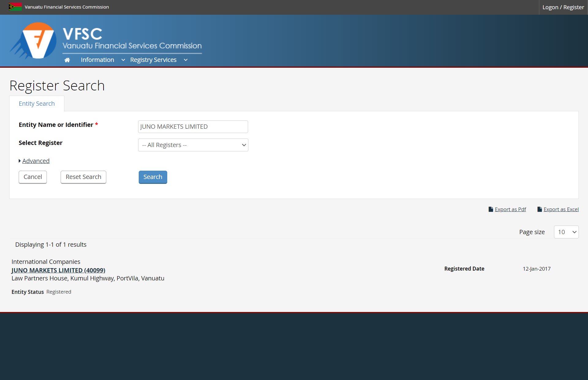The width and height of the screenshot is (588, 380).
Task: Focus the Entity Name or Identifier field
Action: point(193,127)
